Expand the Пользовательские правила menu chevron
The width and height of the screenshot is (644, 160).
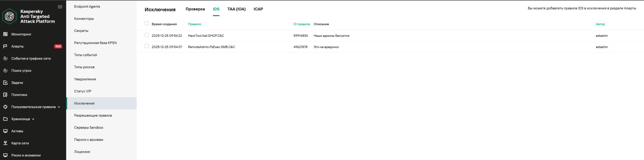click(59, 107)
